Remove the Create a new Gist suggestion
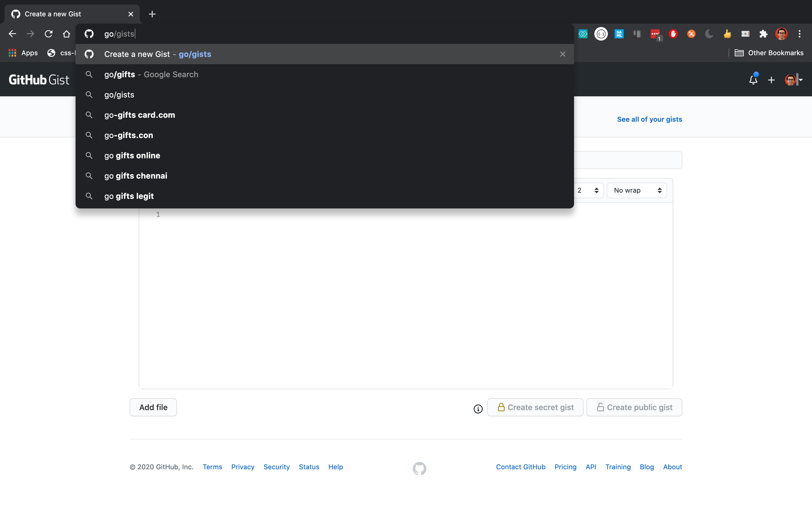Screen dimensions: 812x507 [563, 54]
